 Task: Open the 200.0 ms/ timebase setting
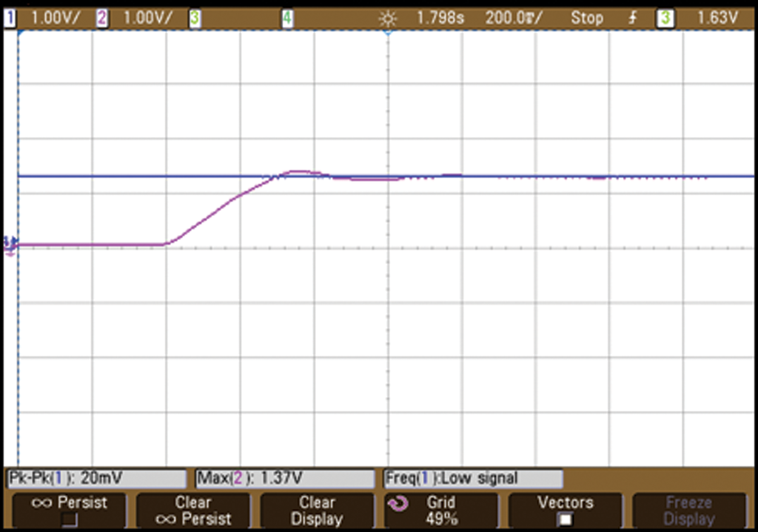click(514, 18)
